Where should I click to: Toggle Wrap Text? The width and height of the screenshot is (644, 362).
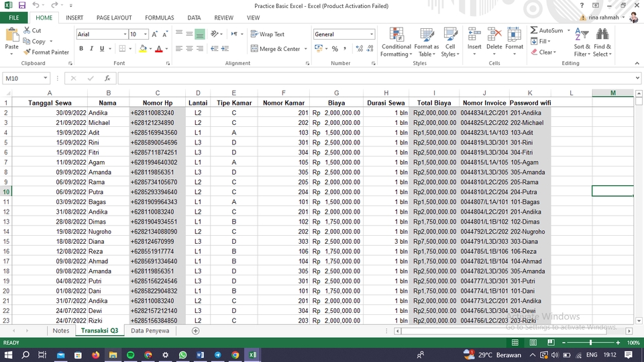[268, 34]
